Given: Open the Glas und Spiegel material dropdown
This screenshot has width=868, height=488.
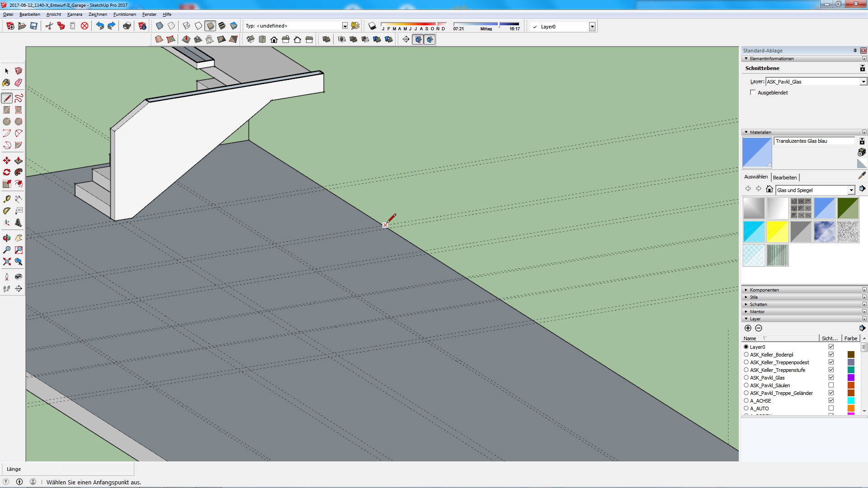Looking at the screenshot, I should (x=851, y=190).
